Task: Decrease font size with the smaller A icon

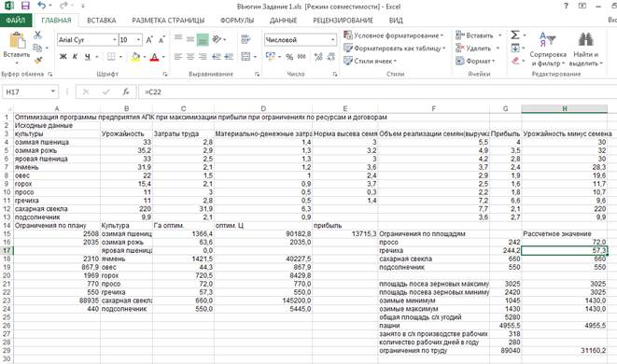Action: 161,40
